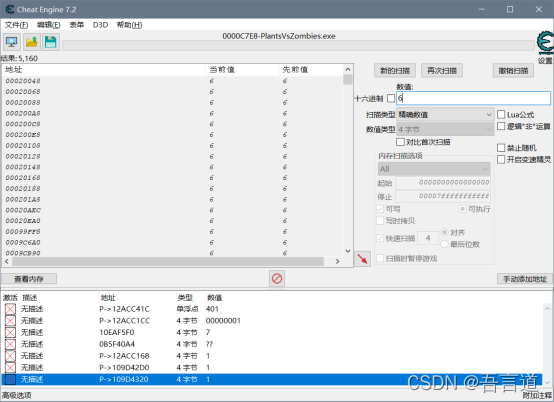Click the 单浮点 type cell
Viewport: 554px width, 402px height.
click(188, 309)
